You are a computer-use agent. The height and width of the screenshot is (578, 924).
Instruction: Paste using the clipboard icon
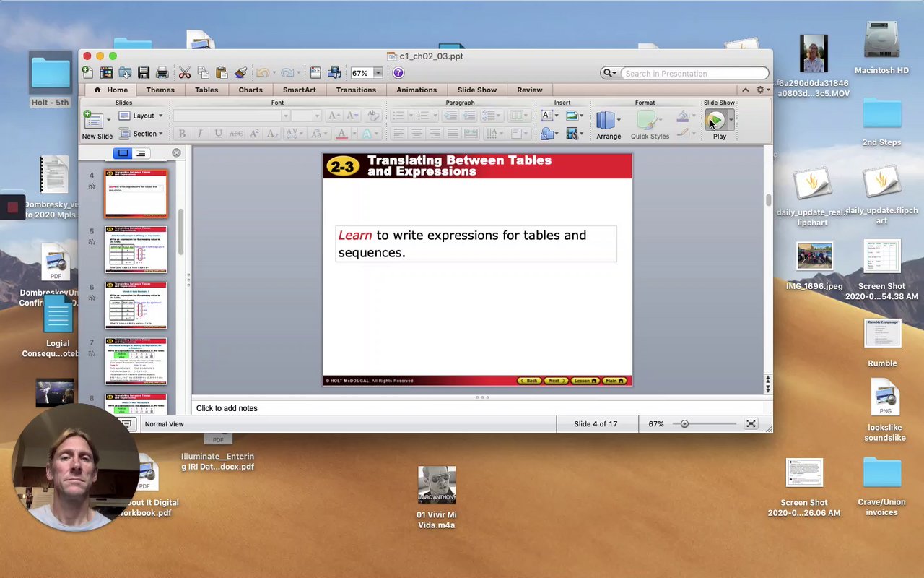(222, 73)
